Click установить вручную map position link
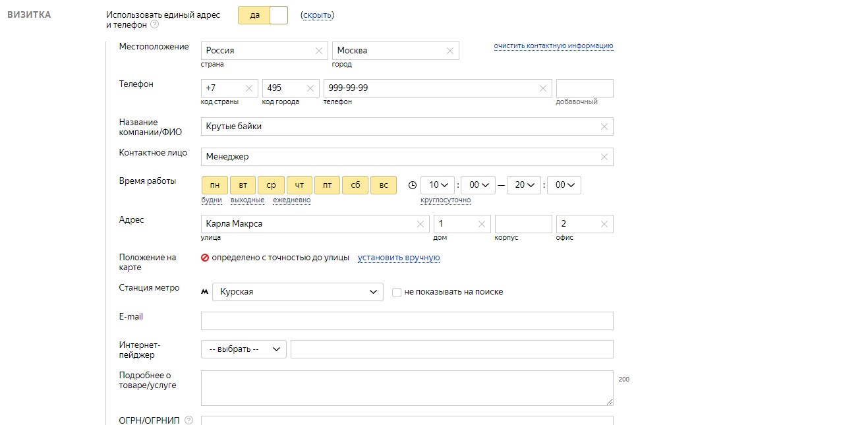The height and width of the screenshot is (425, 868). point(399,258)
